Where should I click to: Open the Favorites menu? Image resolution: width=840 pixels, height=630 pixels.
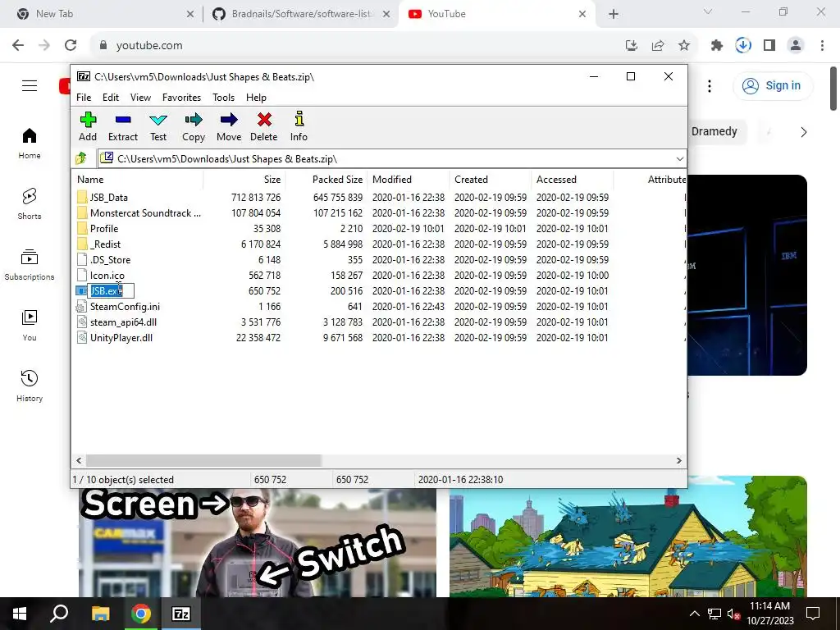click(x=181, y=98)
